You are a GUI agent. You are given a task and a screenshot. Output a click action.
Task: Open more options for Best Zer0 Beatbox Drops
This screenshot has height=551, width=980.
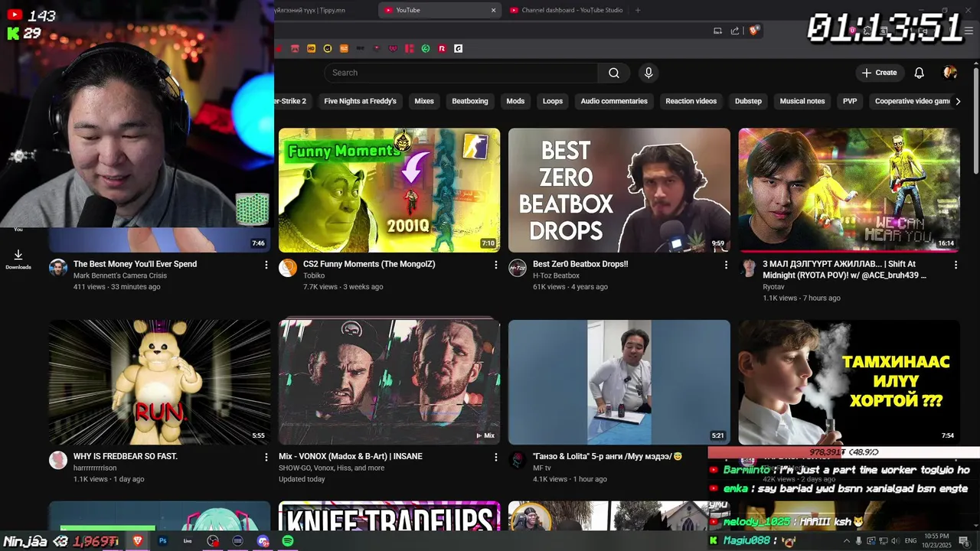point(726,265)
